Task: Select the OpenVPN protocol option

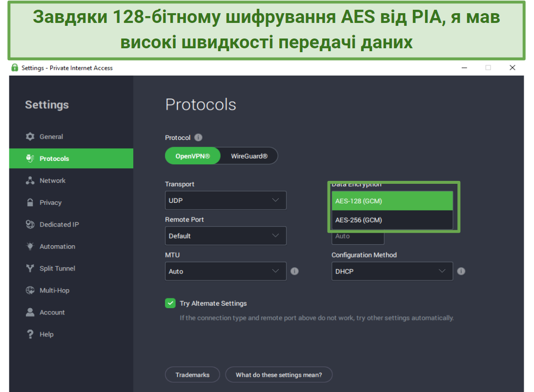Action: click(193, 156)
